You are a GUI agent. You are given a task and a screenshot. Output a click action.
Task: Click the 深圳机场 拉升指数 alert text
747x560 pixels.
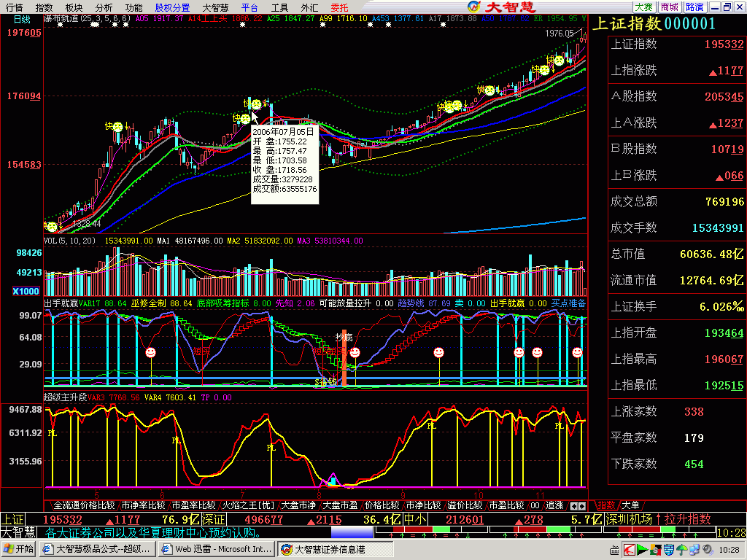coord(659,519)
